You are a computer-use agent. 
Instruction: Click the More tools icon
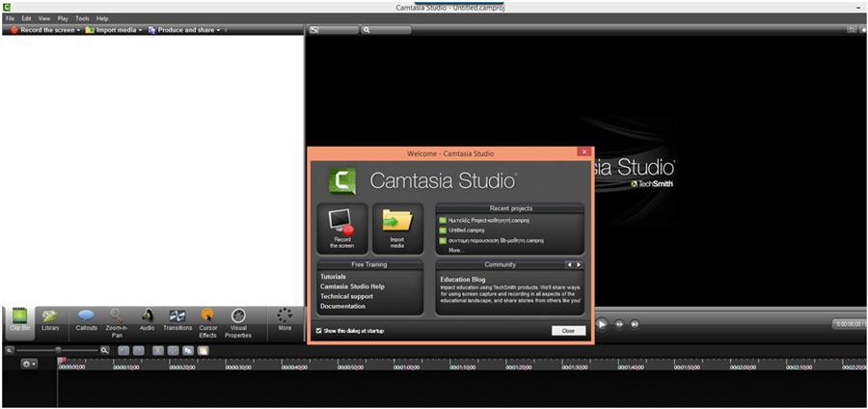(285, 320)
